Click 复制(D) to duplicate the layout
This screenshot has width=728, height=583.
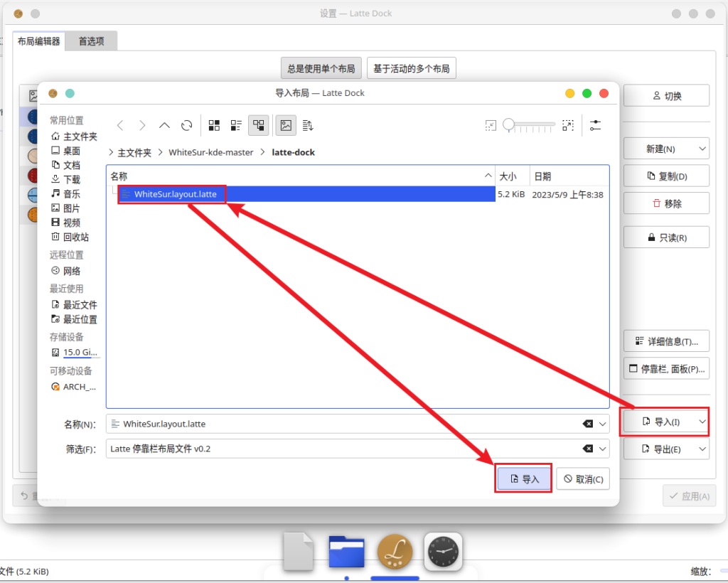pyautogui.click(x=666, y=176)
